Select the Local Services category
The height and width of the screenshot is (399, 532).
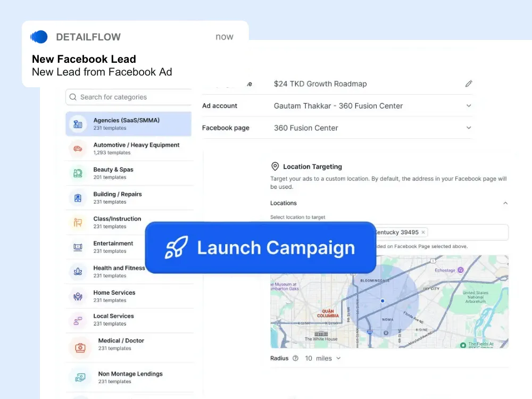(130, 320)
